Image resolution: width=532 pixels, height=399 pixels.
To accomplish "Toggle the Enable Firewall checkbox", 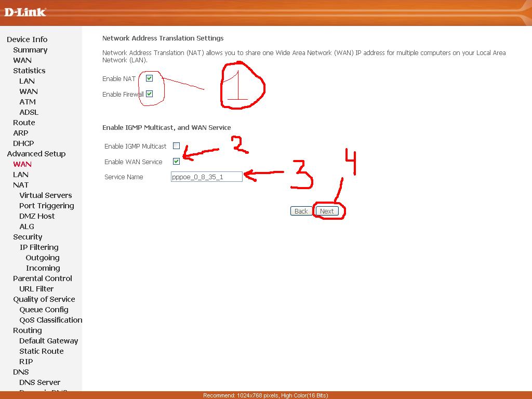I will [150, 94].
